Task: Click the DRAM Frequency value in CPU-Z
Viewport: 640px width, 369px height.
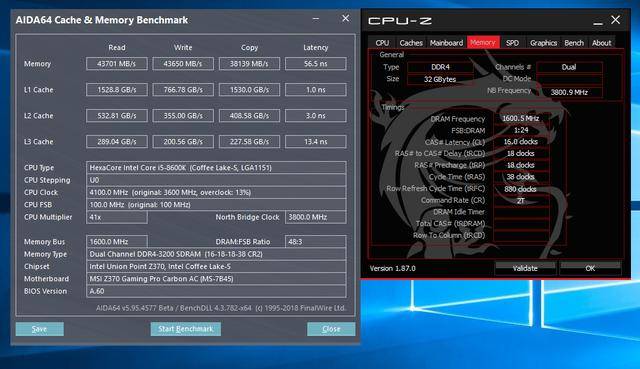Action: click(521, 118)
